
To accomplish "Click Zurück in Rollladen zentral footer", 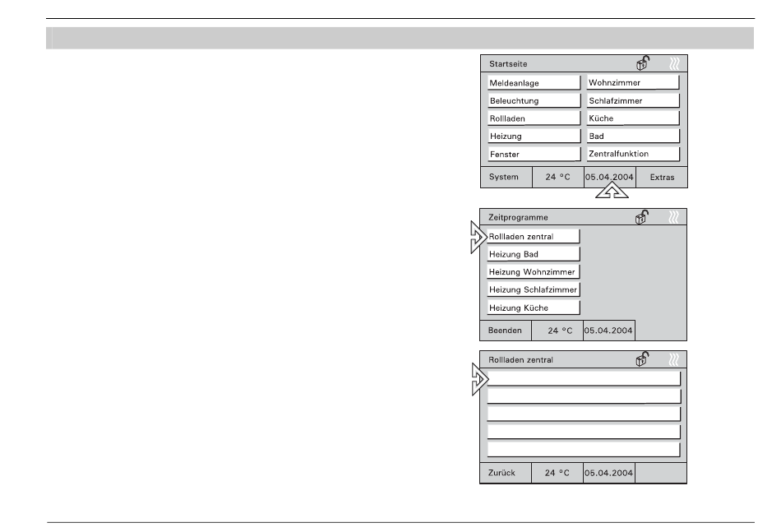I will pyautogui.click(x=506, y=473).
